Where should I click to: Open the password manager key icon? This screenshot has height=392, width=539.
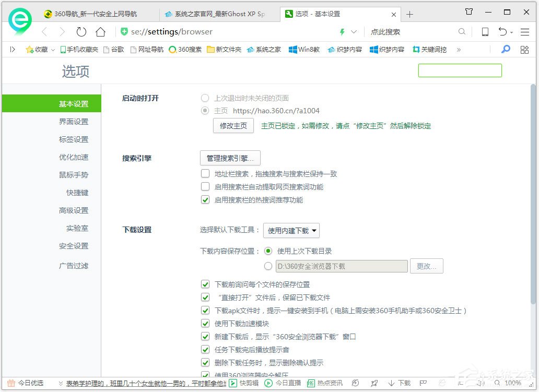click(504, 50)
